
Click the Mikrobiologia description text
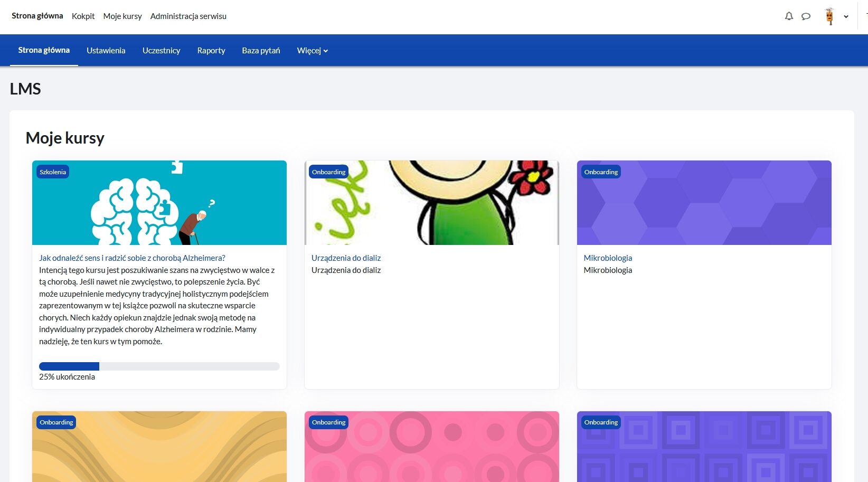pyautogui.click(x=608, y=270)
